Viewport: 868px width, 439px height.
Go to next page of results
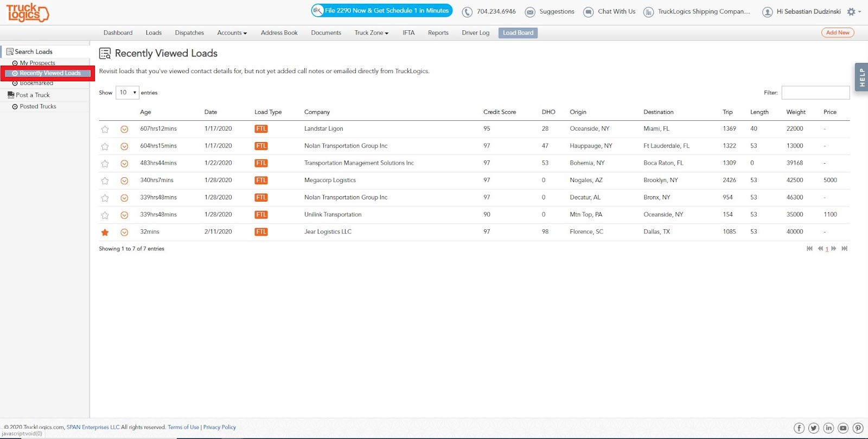[x=834, y=249]
